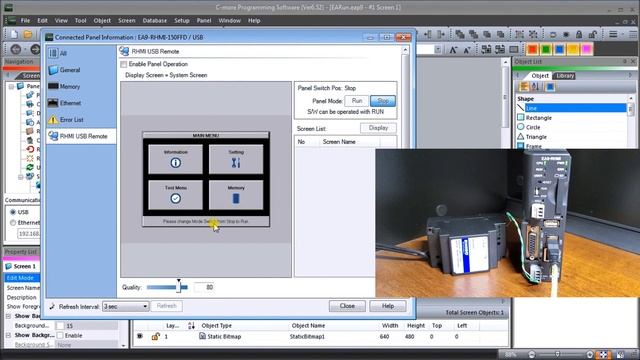Open Database menu

pos(154,20)
